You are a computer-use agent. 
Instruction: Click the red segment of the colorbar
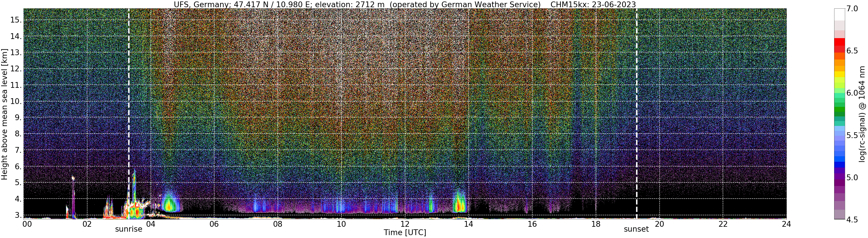click(839, 42)
